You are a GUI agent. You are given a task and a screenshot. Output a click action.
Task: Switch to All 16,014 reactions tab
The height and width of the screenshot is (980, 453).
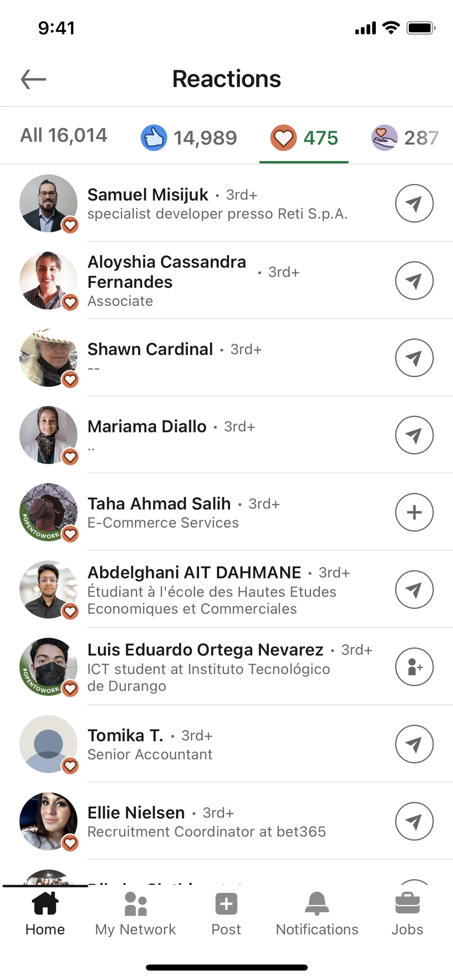coord(63,135)
